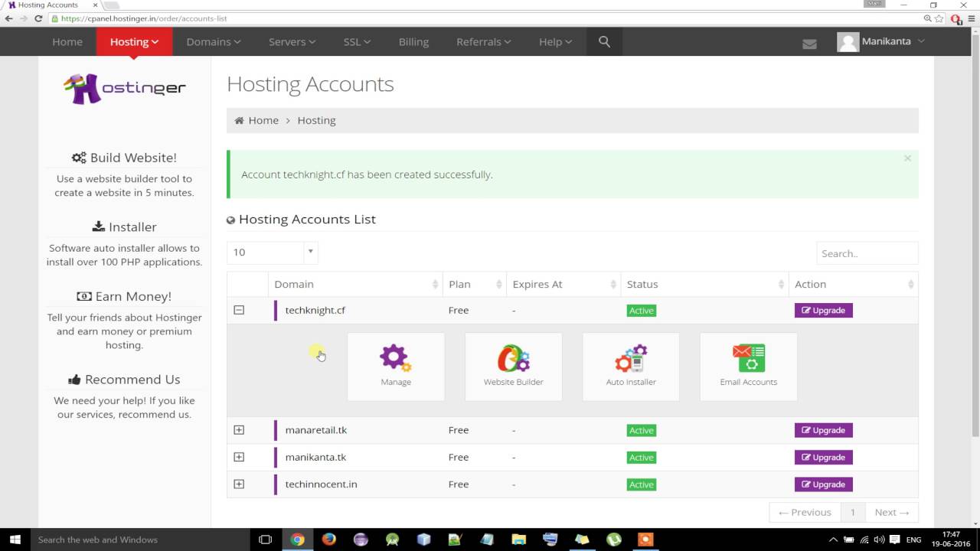This screenshot has width=980, height=551.
Task: Open the Manikanta account dropdown
Action: pyautogui.click(x=893, y=41)
